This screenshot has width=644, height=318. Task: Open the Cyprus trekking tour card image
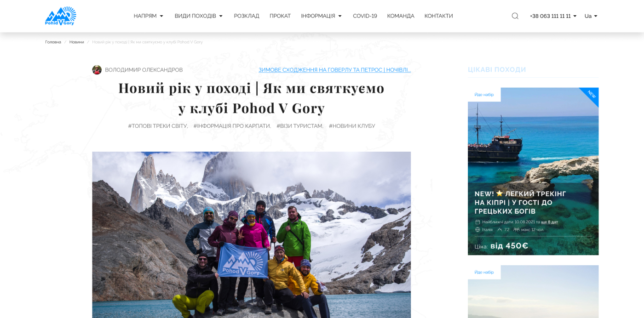point(533,171)
